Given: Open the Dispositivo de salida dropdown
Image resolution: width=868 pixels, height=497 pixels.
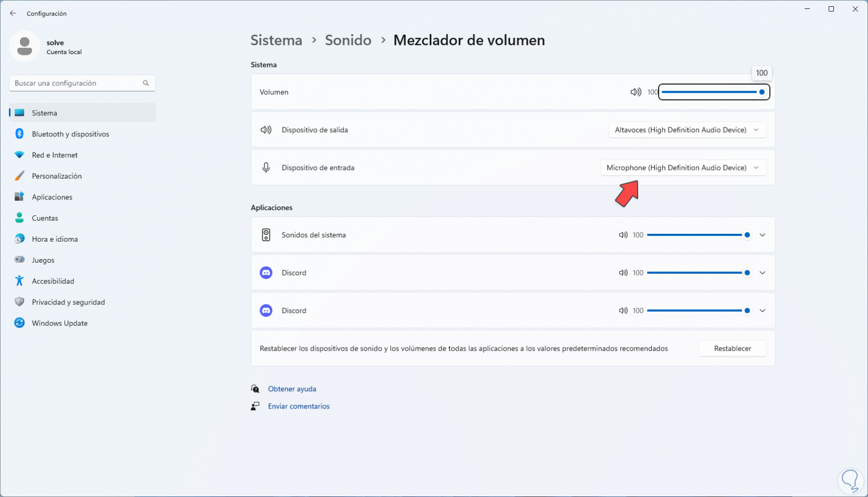Looking at the screenshot, I should click(687, 130).
